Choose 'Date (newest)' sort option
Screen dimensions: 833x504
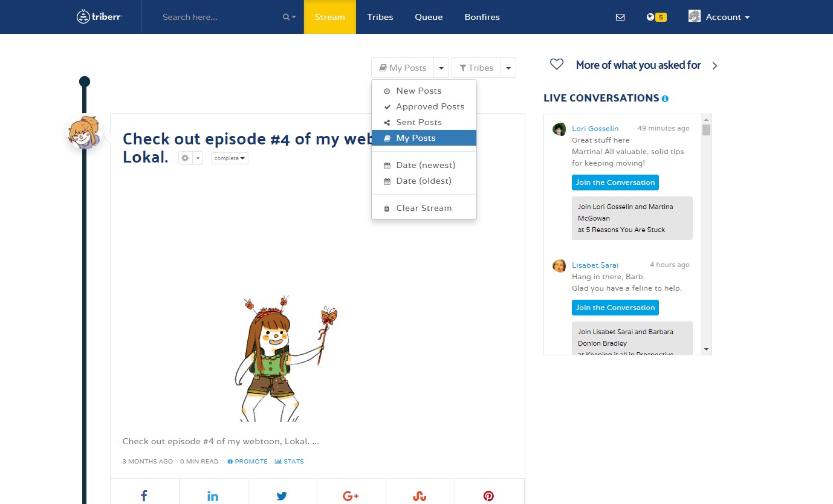pos(426,165)
